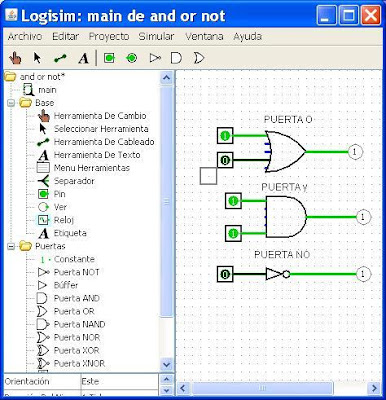Click the AND gate output pin

point(363,217)
